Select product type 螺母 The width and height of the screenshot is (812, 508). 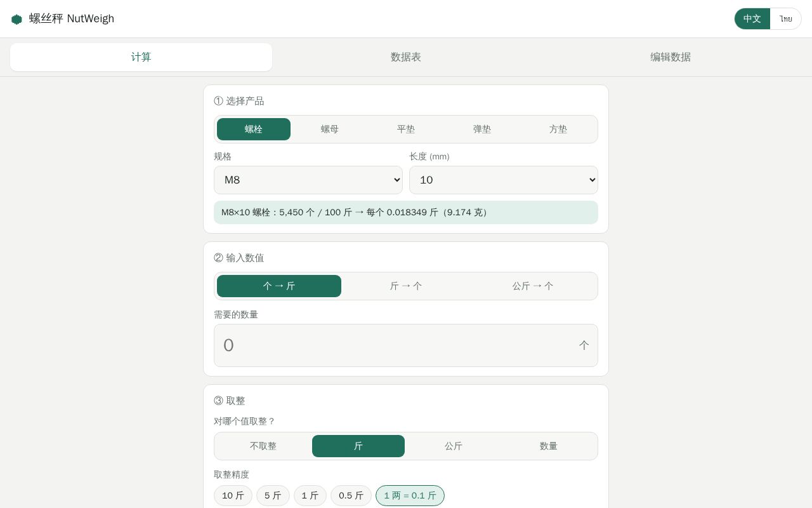pos(330,129)
